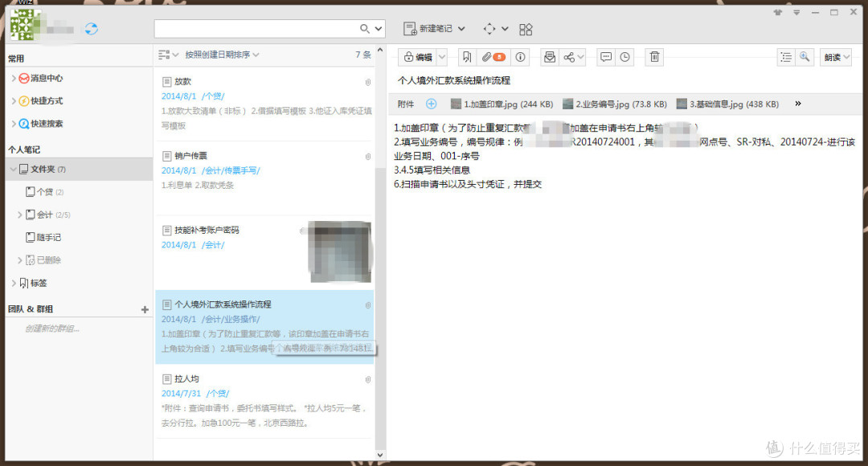Image resolution: width=868 pixels, height=466 pixels.
Task: Open the search options dropdown arrow
Action: point(379,28)
